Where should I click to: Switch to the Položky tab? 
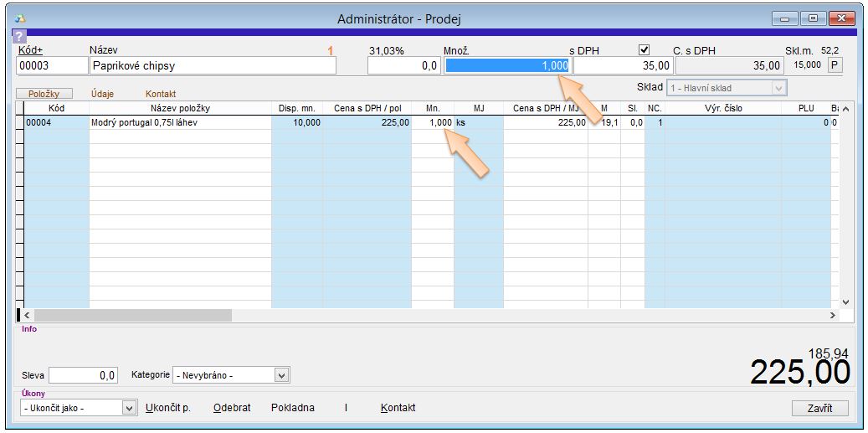[x=44, y=94]
